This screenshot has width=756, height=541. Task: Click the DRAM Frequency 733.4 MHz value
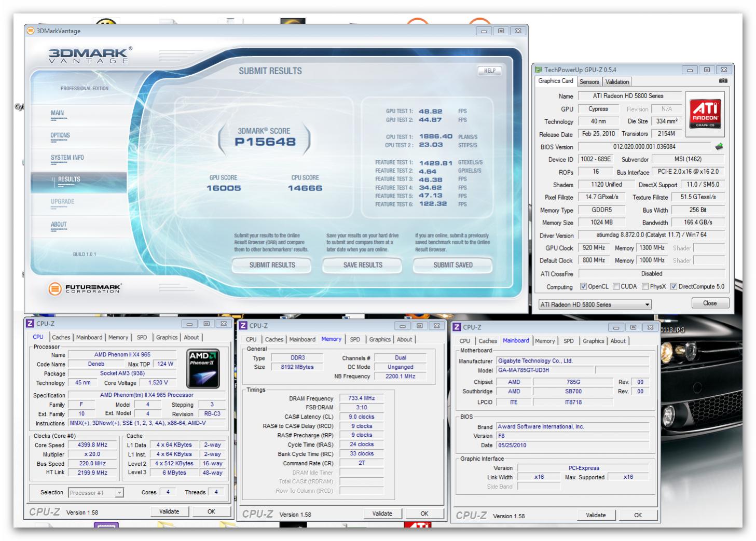click(362, 398)
